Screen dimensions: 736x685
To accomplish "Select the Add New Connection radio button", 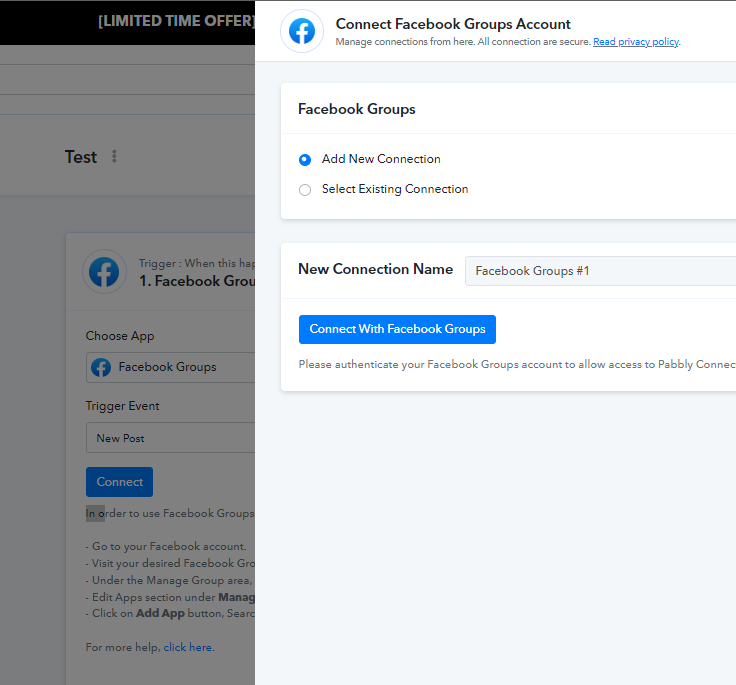I will tap(305, 160).
